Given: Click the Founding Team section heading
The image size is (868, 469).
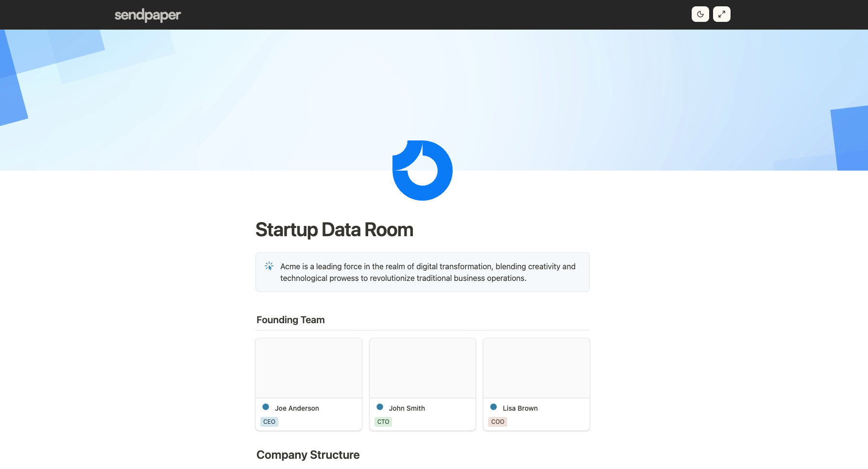Looking at the screenshot, I should pyautogui.click(x=290, y=320).
